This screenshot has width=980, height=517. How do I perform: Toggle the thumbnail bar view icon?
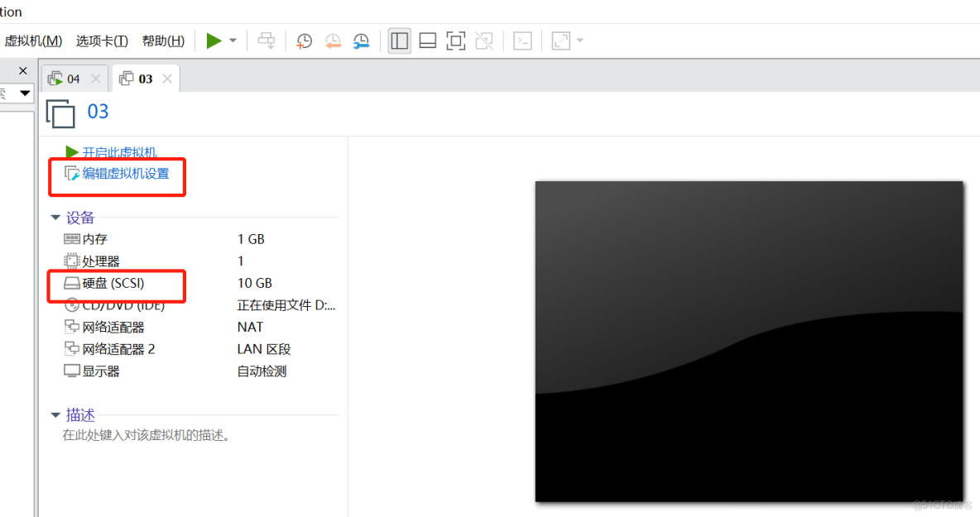427,41
